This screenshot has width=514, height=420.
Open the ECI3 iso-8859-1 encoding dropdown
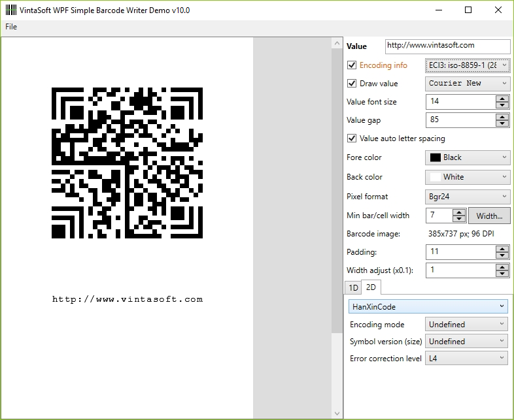(468, 65)
